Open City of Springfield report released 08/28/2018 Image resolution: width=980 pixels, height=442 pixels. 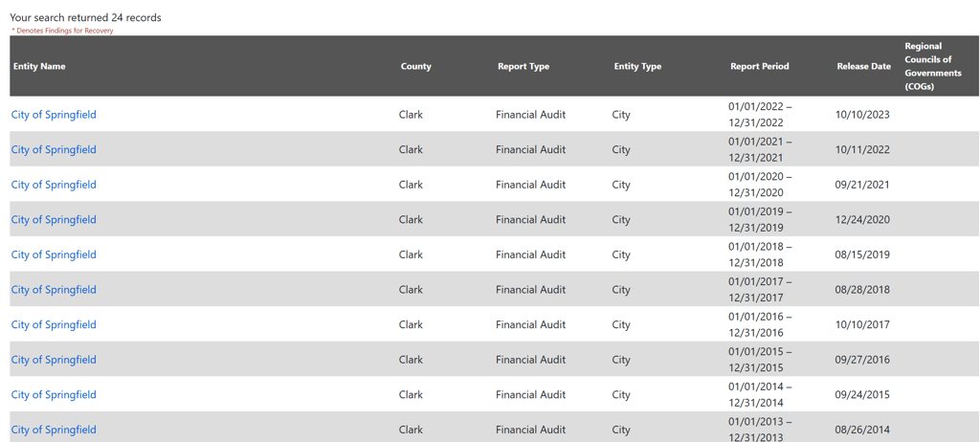(x=54, y=290)
